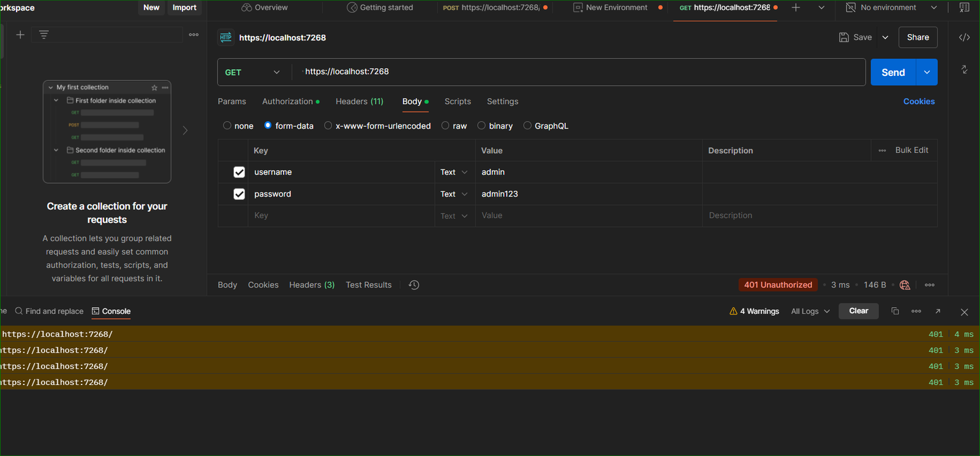The width and height of the screenshot is (980, 456).
Task: Click the plus icon to add new tab
Action: click(796, 7)
